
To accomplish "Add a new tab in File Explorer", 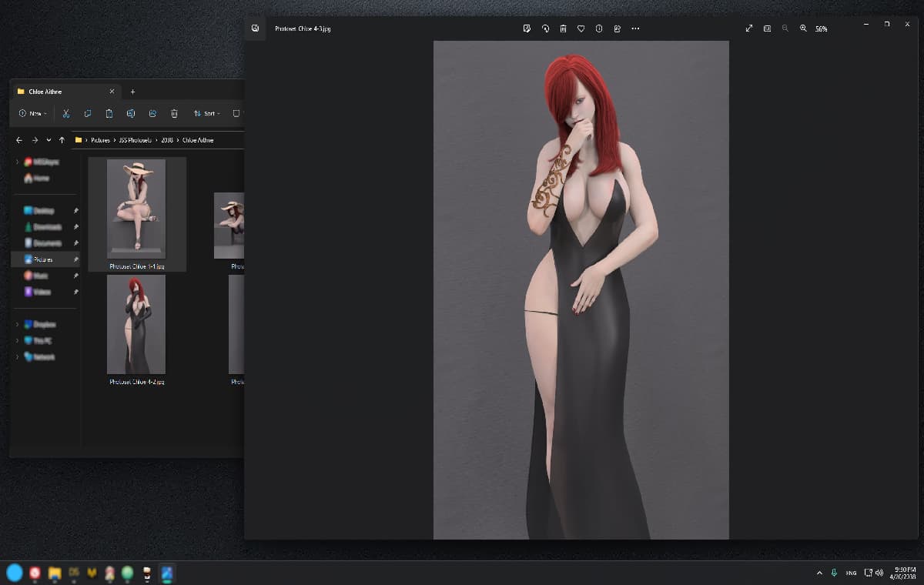I will point(132,92).
